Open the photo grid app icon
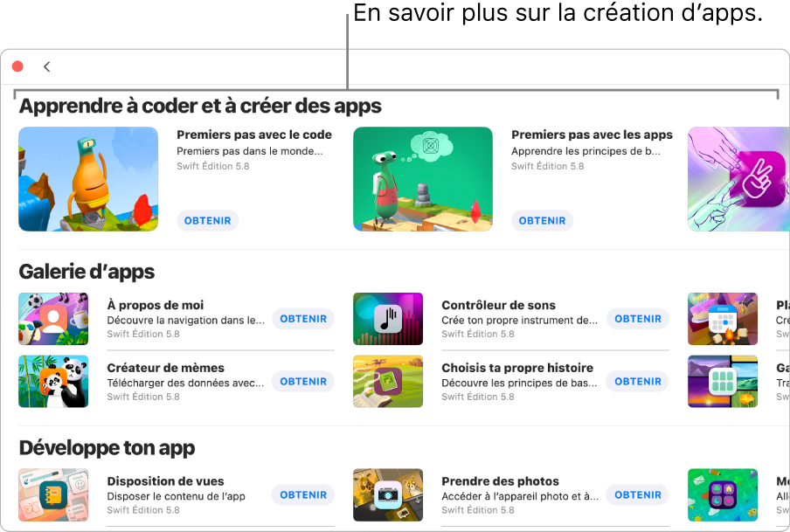Screen dimensions: 790x532 pyautogui.click(x=723, y=382)
